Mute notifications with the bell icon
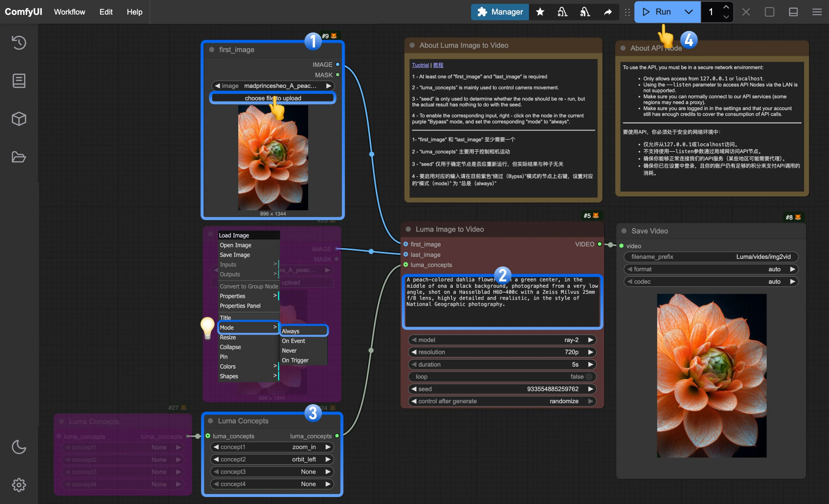 [x=585, y=12]
